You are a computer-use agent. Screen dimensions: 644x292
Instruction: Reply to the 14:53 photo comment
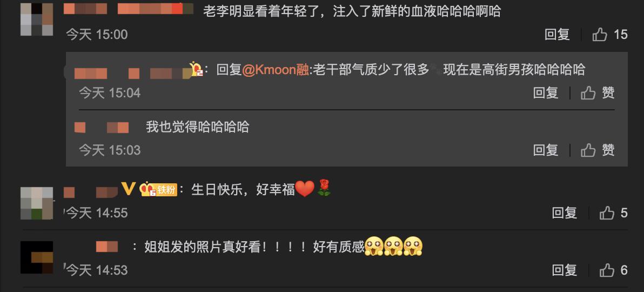pos(565,270)
